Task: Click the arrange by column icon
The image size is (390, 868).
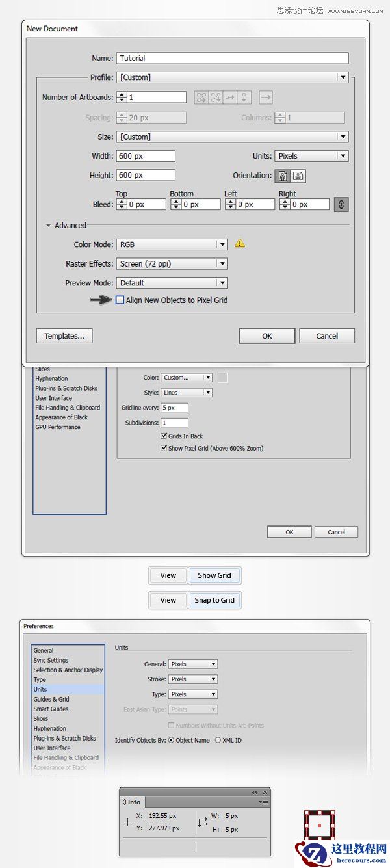Action: 244,98
